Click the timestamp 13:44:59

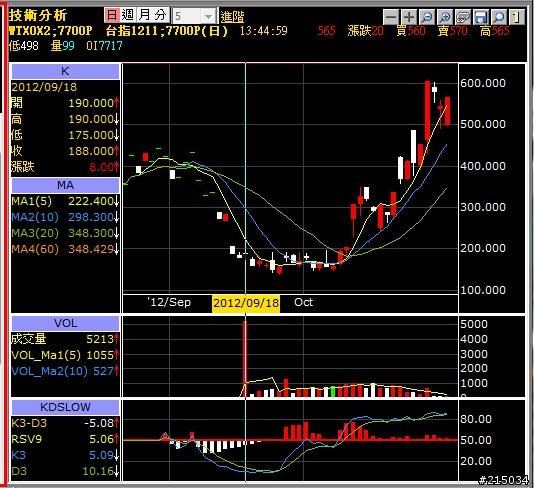[x=264, y=31]
